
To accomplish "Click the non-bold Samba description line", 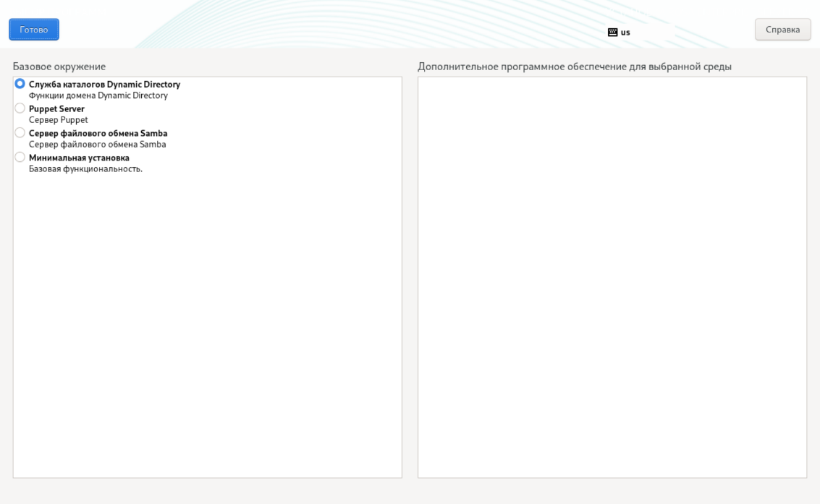I will (x=97, y=145).
